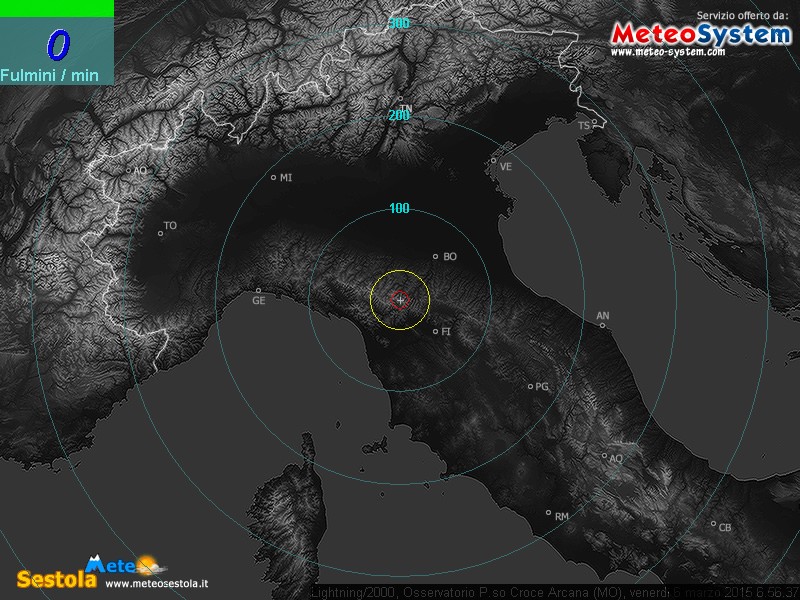Click the Fulmini / min counter value
Viewport: 800px width, 600px height.
57,44
